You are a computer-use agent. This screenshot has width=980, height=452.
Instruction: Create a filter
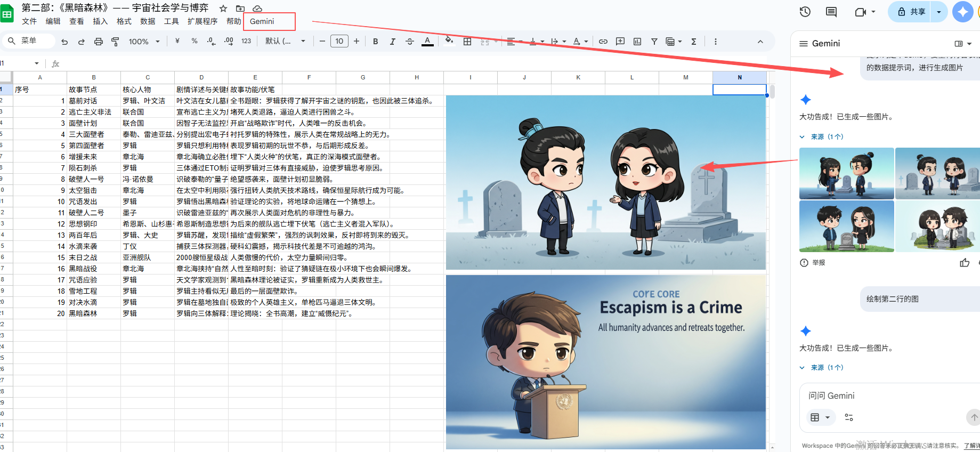[x=654, y=41]
